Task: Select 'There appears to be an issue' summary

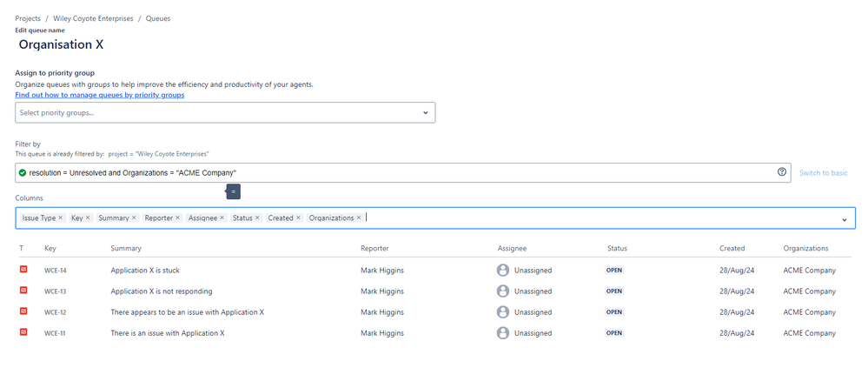Action: (x=187, y=312)
